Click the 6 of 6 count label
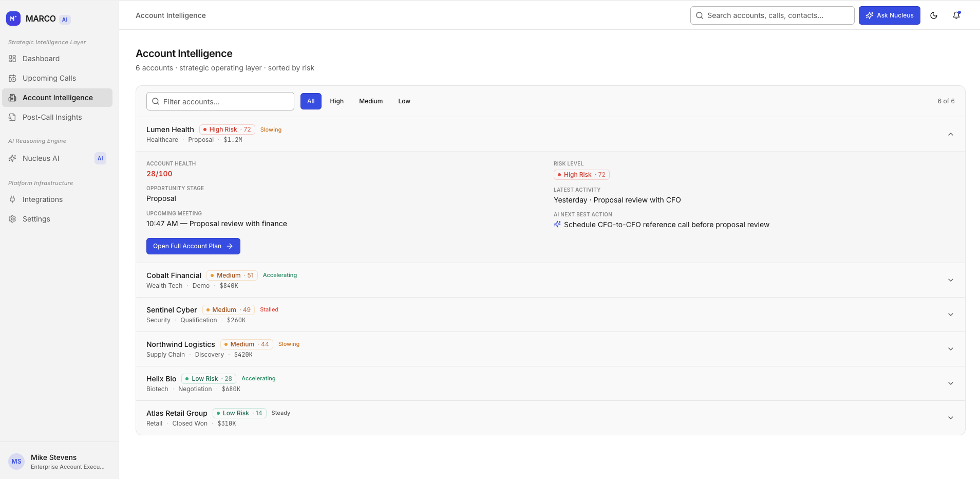 coord(946,101)
